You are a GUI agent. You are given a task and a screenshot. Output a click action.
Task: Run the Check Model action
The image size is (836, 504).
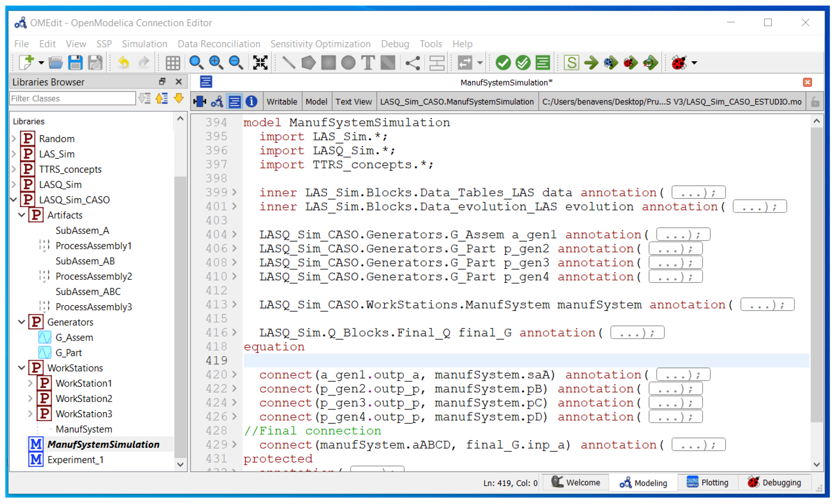[503, 62]
